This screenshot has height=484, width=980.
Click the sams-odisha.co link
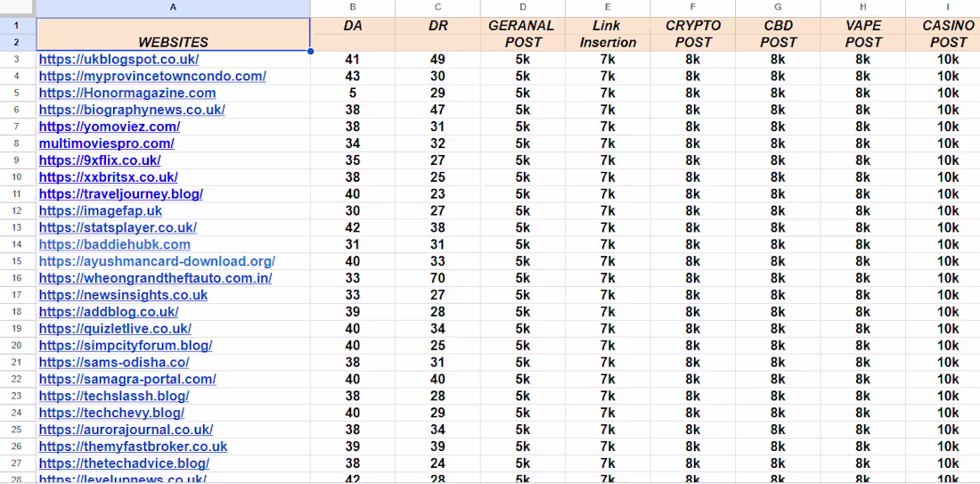coord(114,363)
